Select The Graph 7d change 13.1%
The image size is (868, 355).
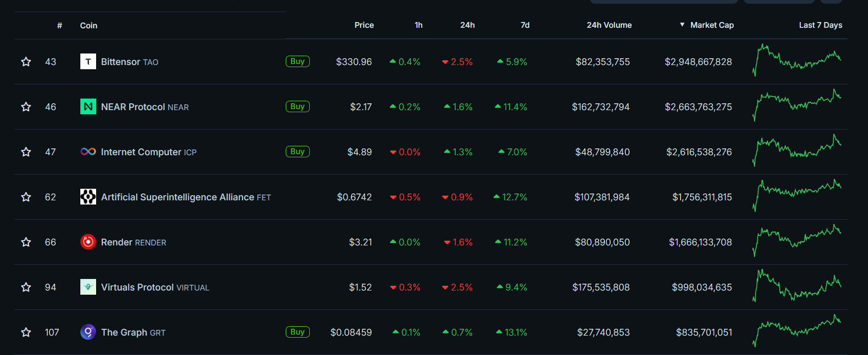click(x=511, y=332)
